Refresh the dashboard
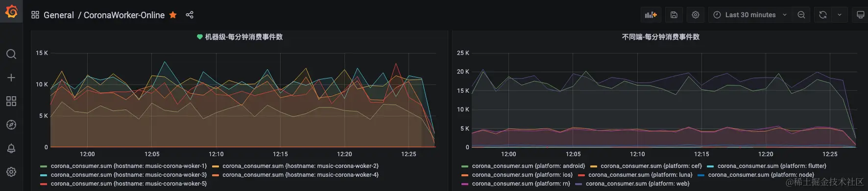 point(823,15)
